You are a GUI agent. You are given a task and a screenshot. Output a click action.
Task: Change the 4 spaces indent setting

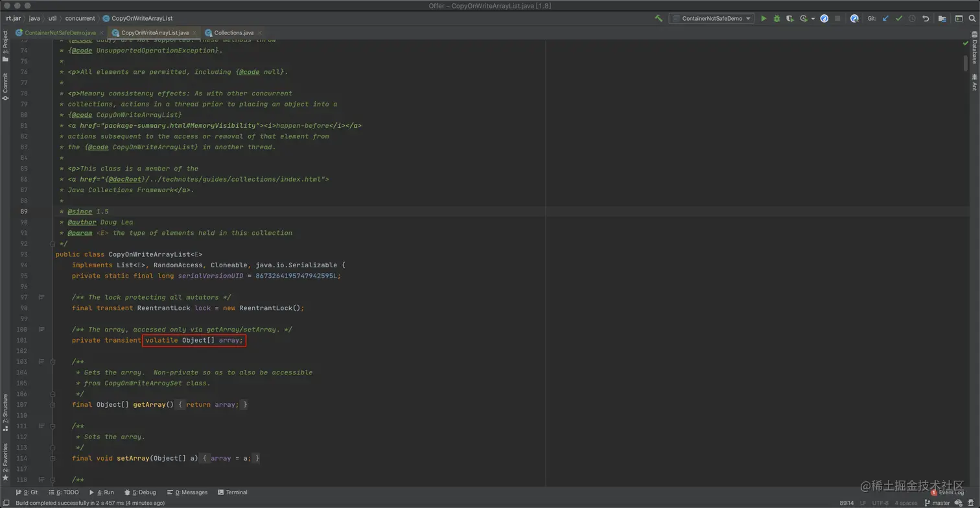click(x=906, y=503)
